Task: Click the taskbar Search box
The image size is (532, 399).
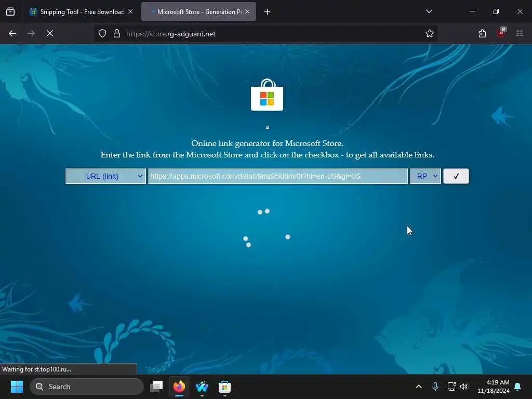Action: tap(87, 387)
